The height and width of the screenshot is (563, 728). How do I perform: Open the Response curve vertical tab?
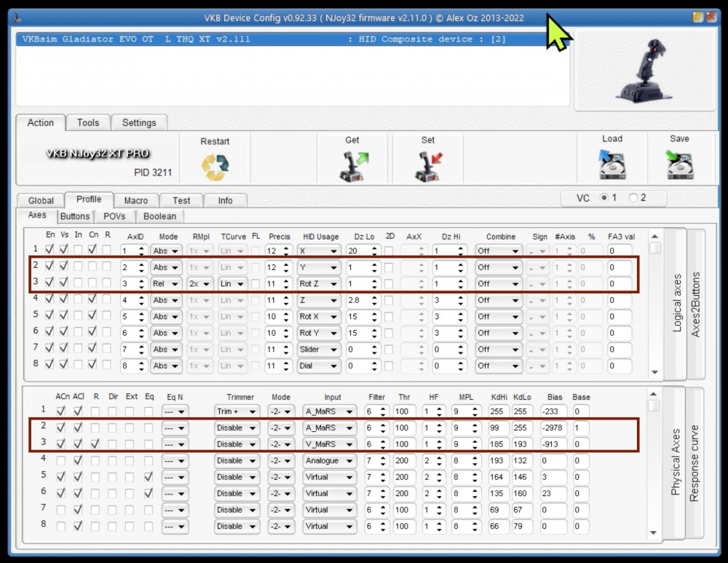(x=694, y=463)
